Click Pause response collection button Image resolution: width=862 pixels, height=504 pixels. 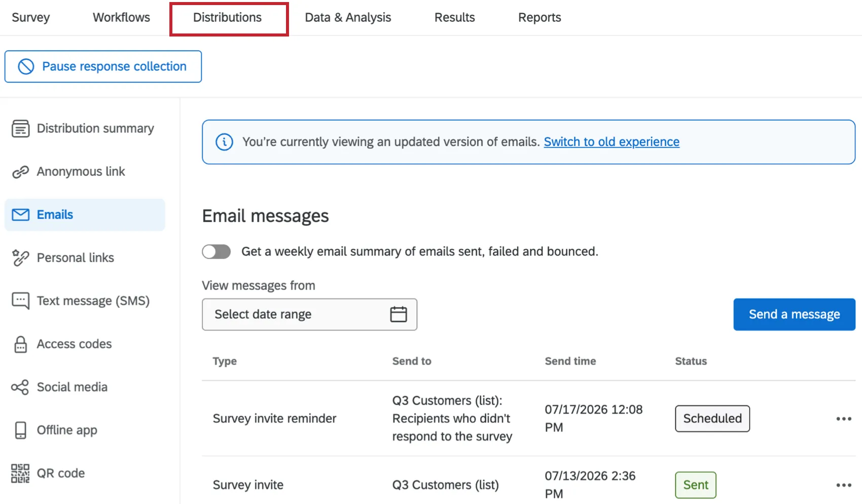click(103, 66)
